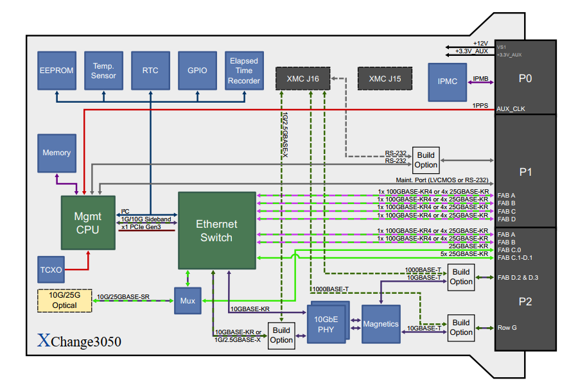The image size is (578, 392).
Task: Click the 10G/25GBASE-SR label
Action: 123,297
